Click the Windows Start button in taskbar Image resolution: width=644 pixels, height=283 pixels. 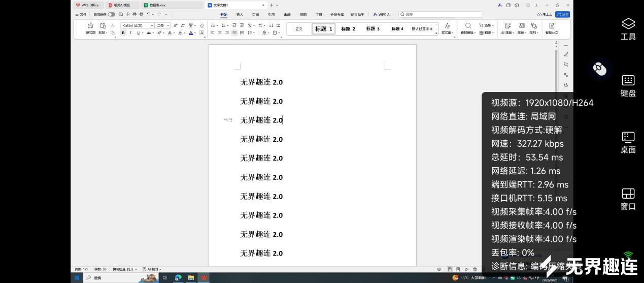tap(77, 278)
